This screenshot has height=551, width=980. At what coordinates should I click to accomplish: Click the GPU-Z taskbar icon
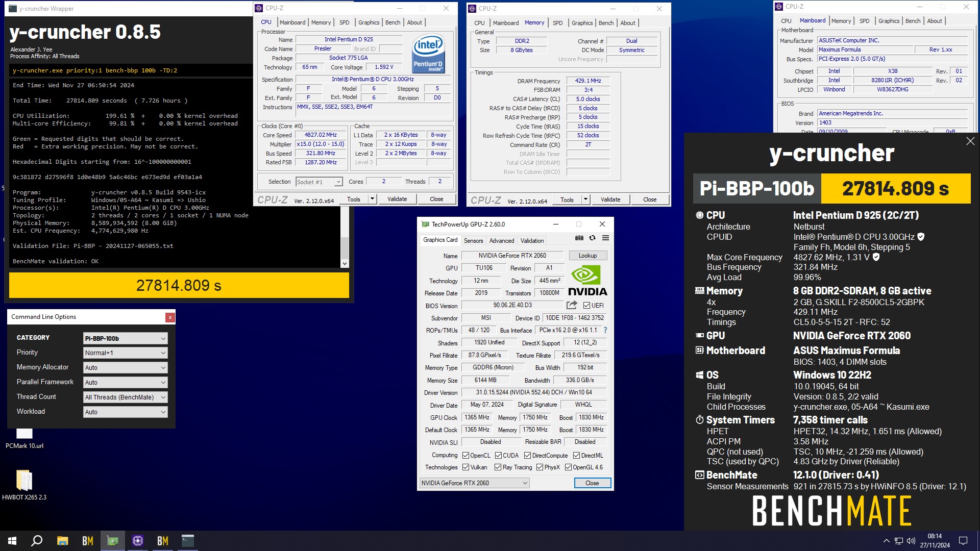coord(113,541)
